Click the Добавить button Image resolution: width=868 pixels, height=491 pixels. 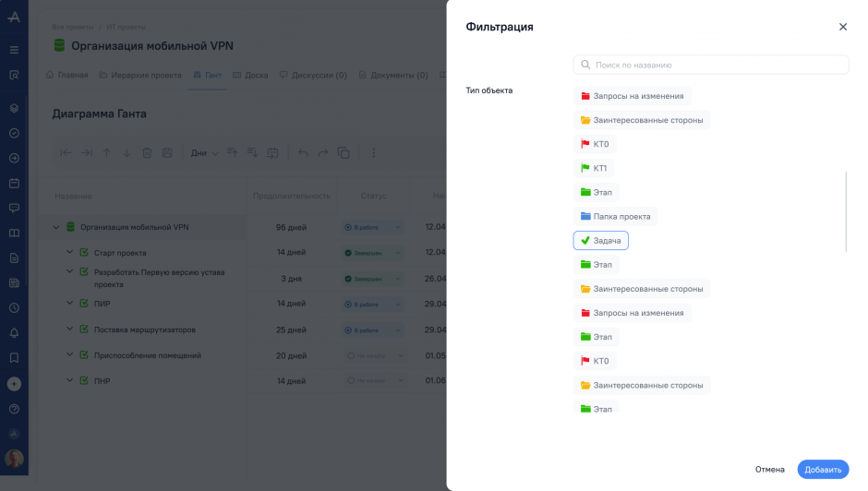point(822,470)
